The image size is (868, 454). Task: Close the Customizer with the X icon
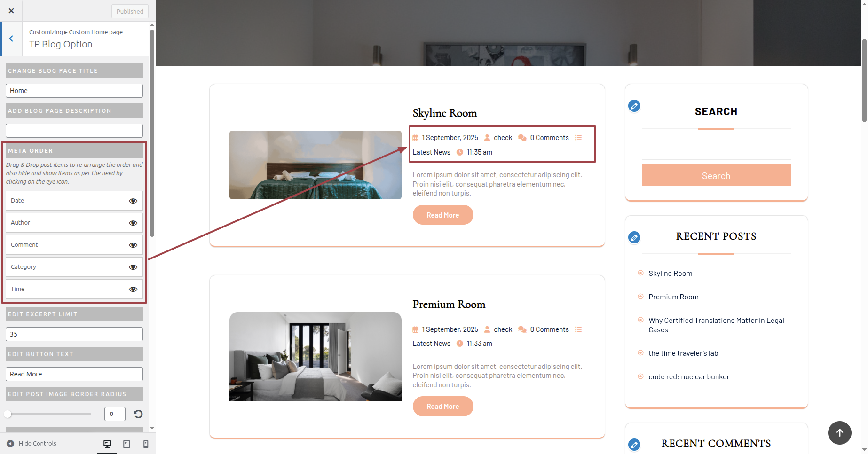tap(11, 11)
